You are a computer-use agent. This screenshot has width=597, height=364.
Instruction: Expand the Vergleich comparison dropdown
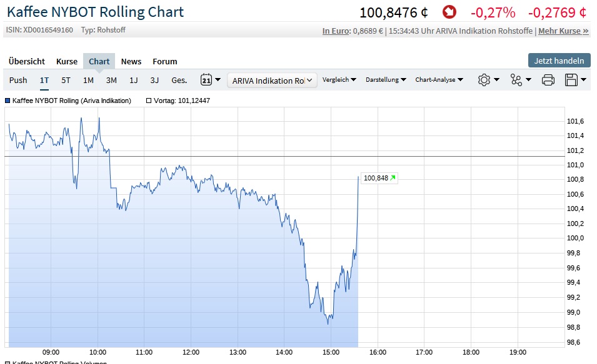pos(339,80)
